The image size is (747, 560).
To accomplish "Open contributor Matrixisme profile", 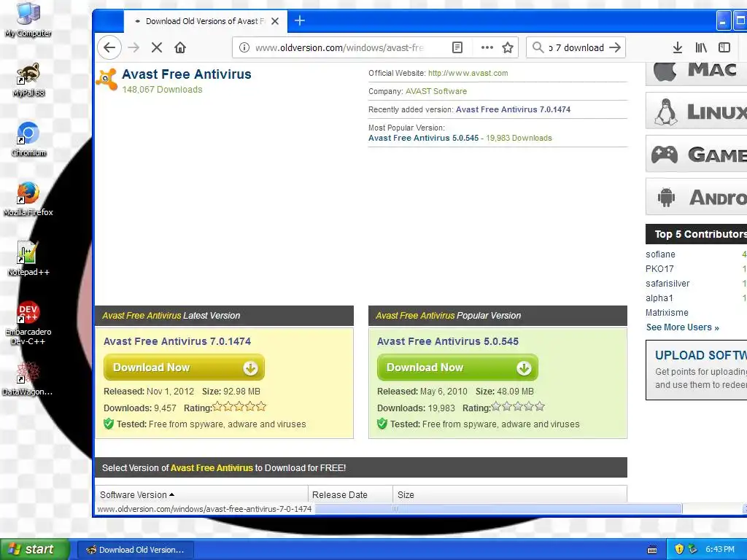I will click(667, 313).
